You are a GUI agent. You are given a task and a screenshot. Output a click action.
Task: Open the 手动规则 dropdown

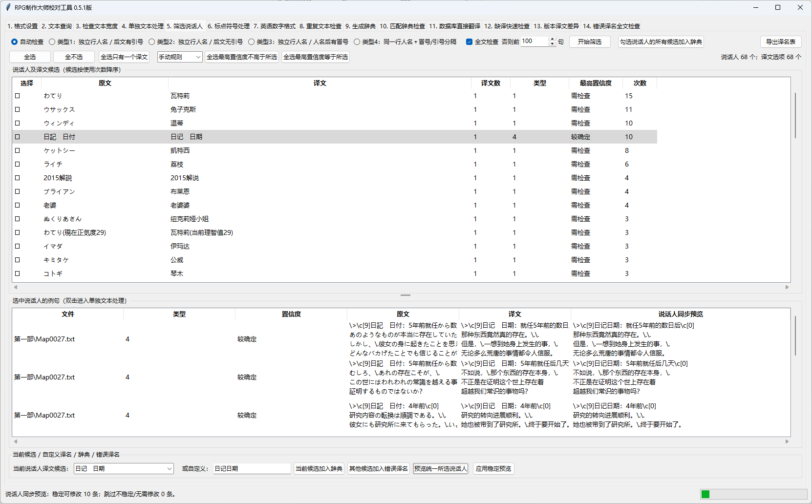click(x=180, y=57)
